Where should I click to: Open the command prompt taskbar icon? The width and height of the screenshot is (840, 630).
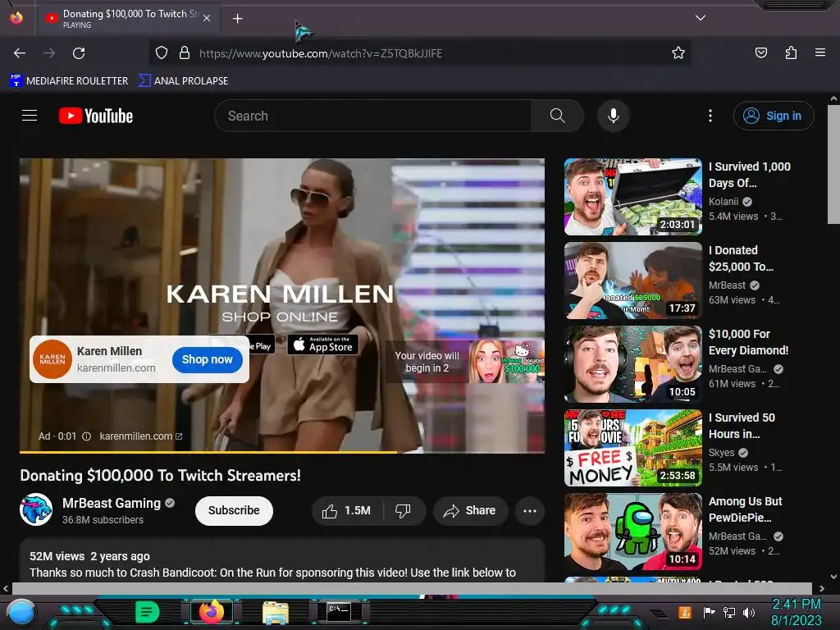pos(339,611)
